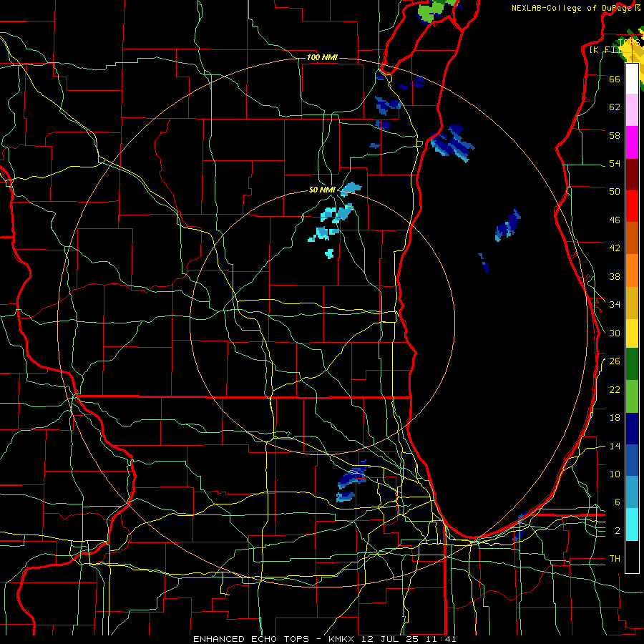The image size is (644, 644).
Task: Select the orange swatch on the color bar
Action: (632, 270)
